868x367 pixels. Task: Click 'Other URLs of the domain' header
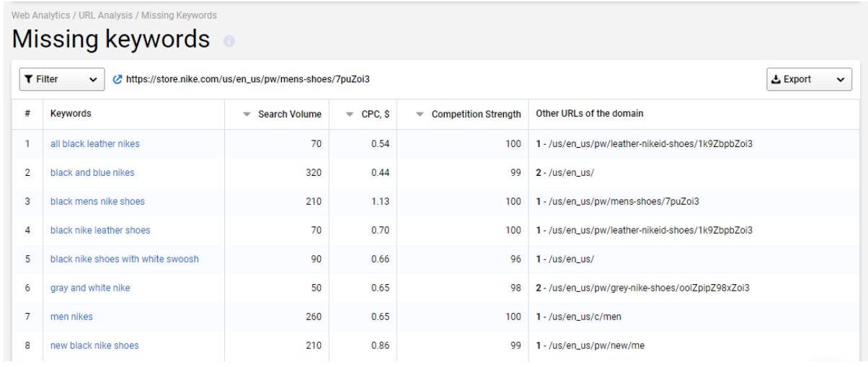pos(590,114)
